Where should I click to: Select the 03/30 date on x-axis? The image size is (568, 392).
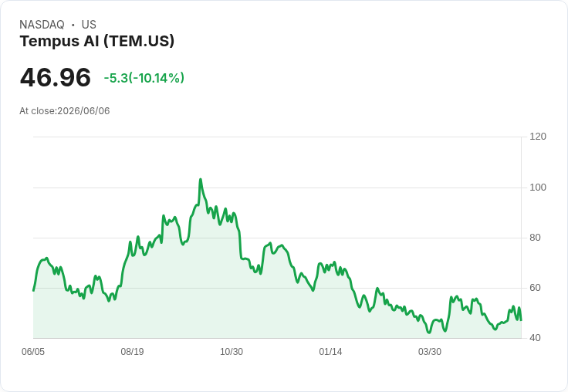430,352
